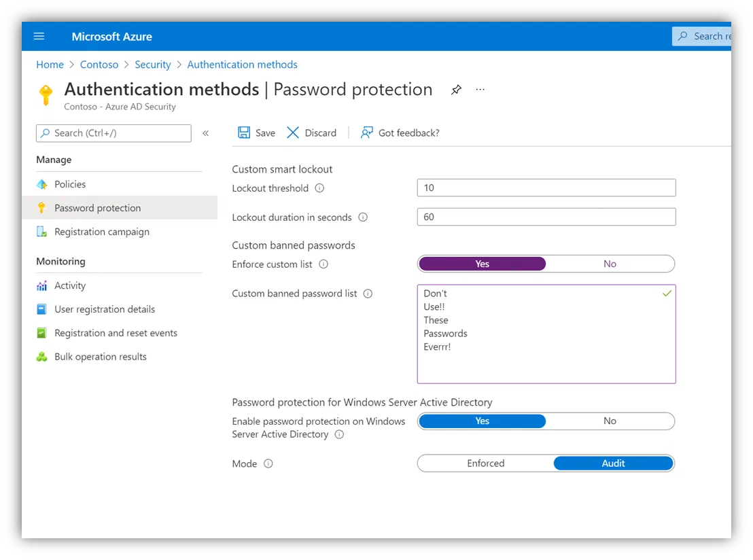Click inside the custom banned password list box

click(x=546, y=334)
